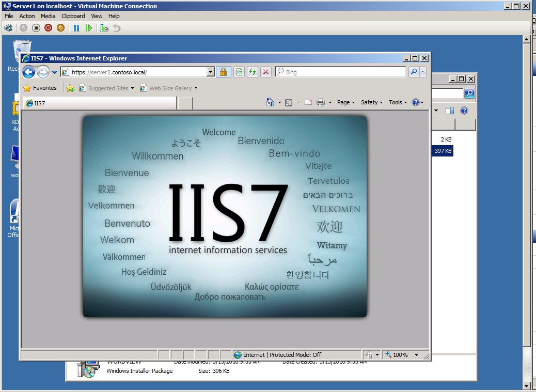Click preview pane icon in Explorer window

[450, 111]
